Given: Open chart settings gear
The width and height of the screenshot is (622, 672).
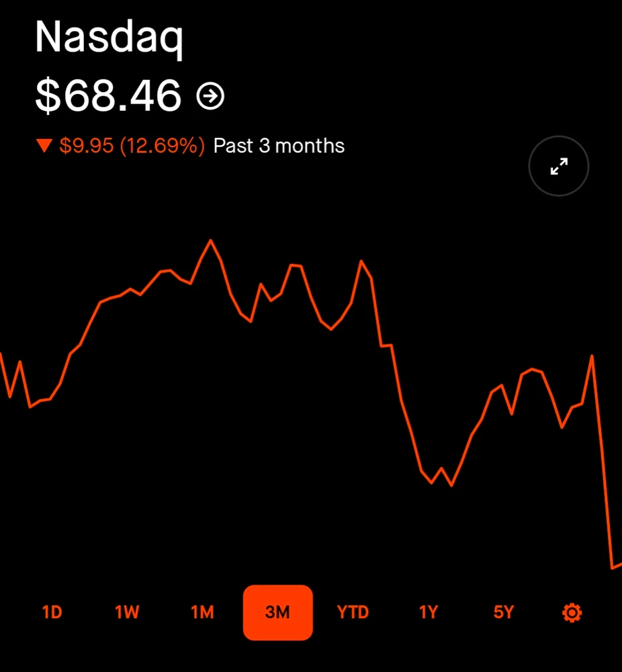Looking at the screenshot, I should [572, 613].
